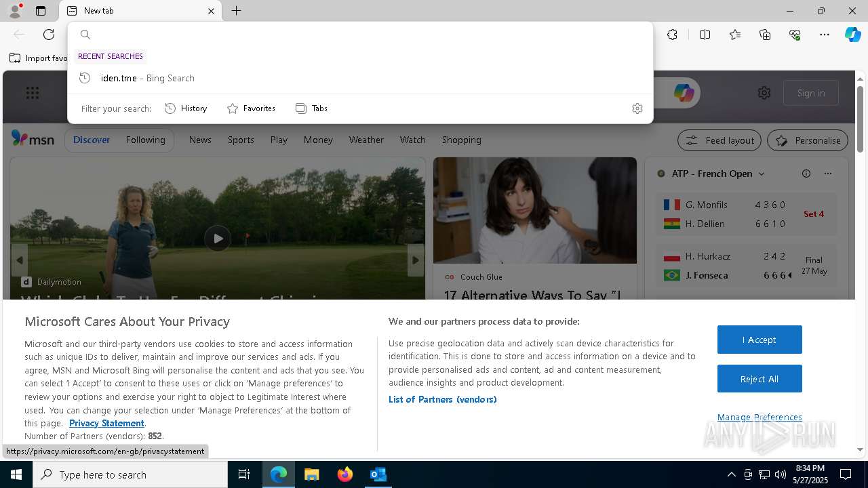This screenshot has width=868, height=488.
Task: Show hidden system tray icons
Action: click(x=732, y=474)
